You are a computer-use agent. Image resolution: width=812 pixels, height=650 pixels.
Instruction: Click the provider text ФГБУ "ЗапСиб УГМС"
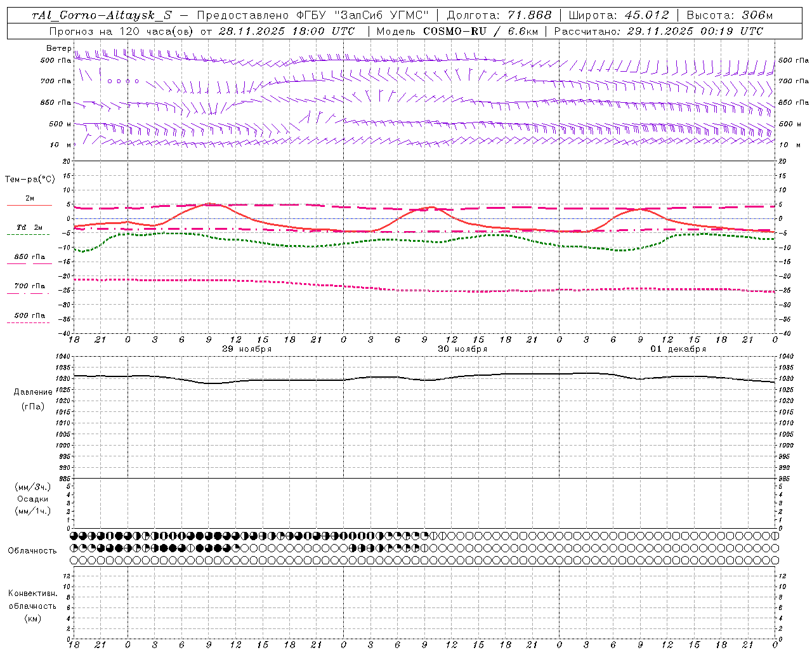point(362,15)
